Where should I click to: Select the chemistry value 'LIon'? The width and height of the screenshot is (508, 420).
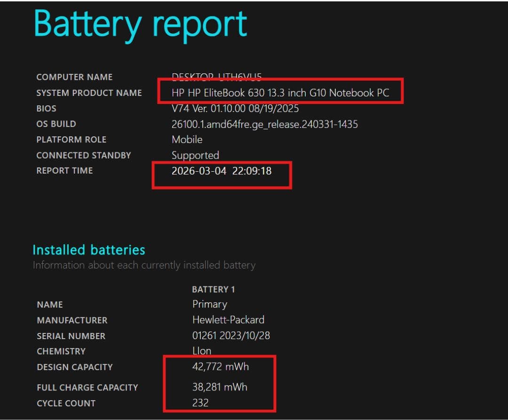[202, 351]
